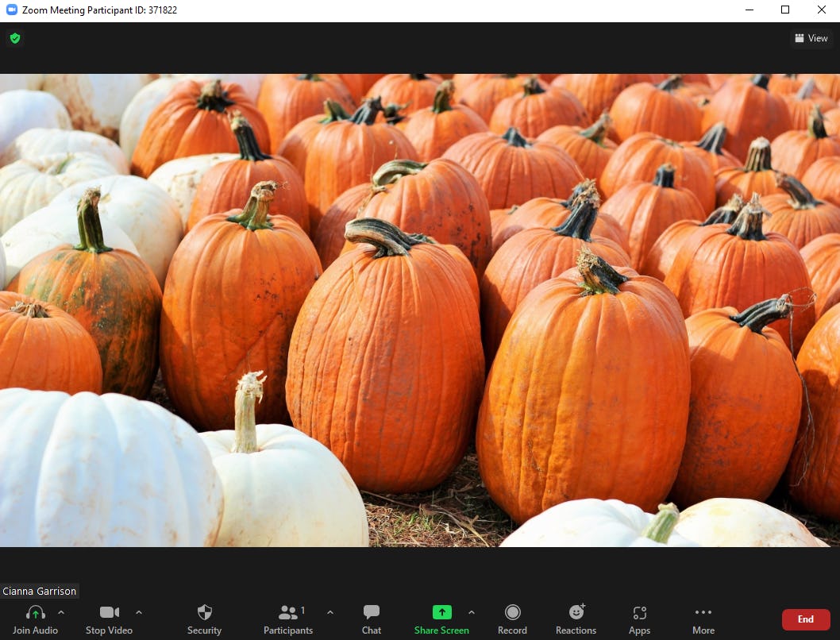Open the View menu
Viewport: 840px width, 640px height.
[811, 37]
